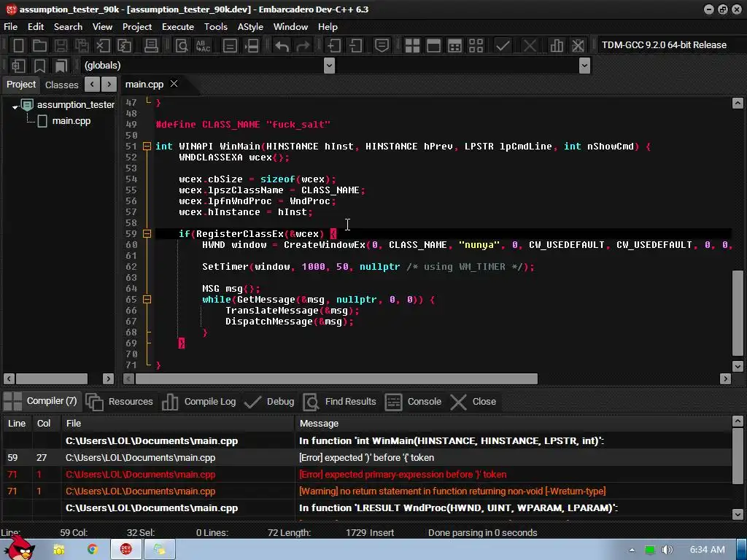Collapse the while loop fold at line 65
747x560 pixels.
147,300
